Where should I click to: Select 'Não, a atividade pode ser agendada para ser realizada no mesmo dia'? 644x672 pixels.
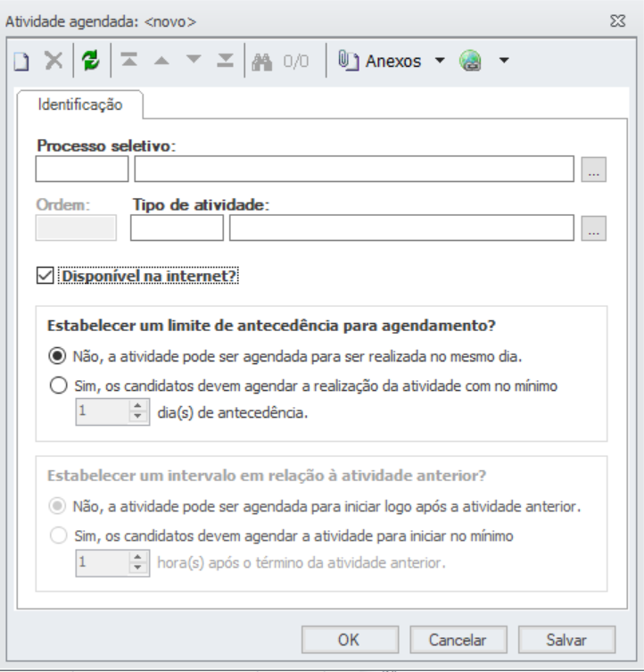coord(57,356)
